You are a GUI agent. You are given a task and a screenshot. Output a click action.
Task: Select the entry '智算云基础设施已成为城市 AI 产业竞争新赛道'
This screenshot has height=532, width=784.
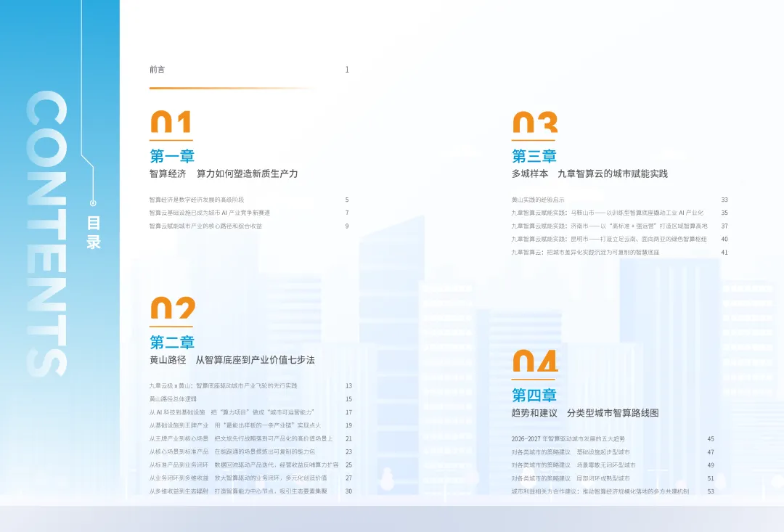pyautogui.click(x=210, y=213)
